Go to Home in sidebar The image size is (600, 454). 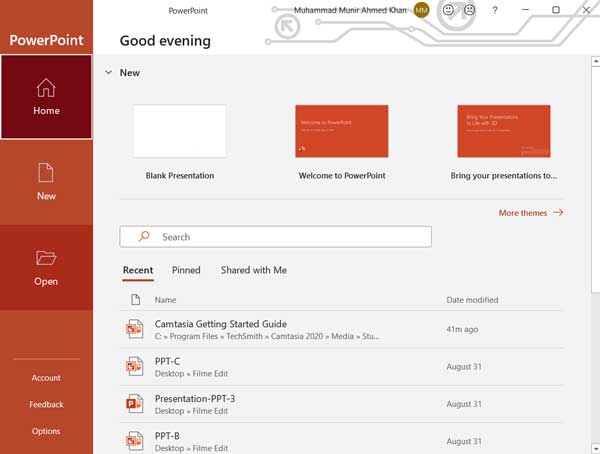tap(46, 97)
